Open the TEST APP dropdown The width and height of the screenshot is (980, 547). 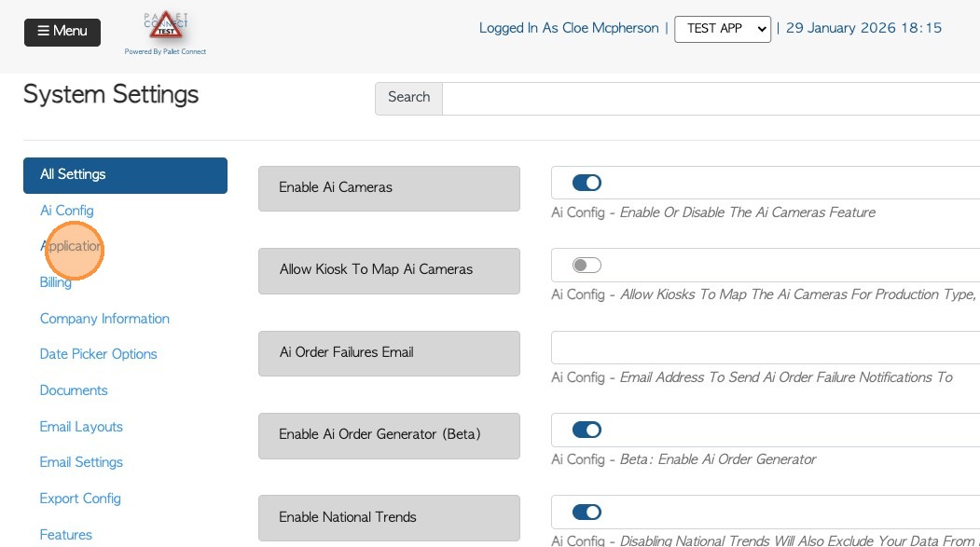(x=723, y=29)
